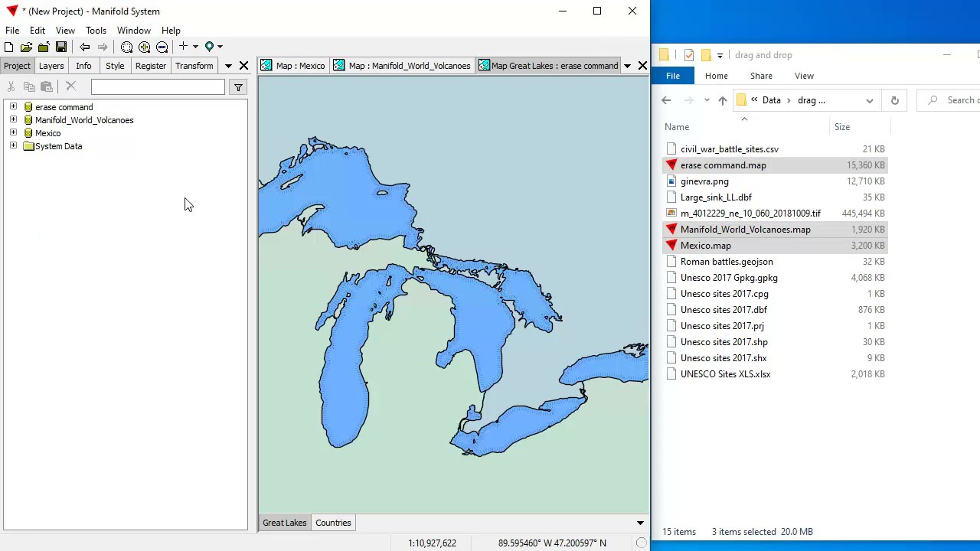Click the plus cursor mode icon
The width and height of the screenshot is (980, 551).
[x=184, y=47]
